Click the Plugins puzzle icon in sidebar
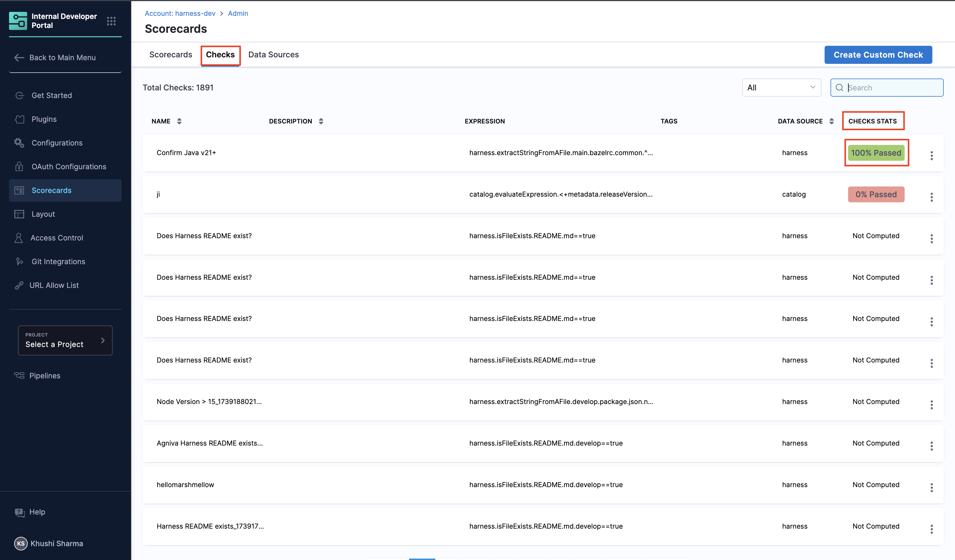955x560 pixels. click(19, 119)
